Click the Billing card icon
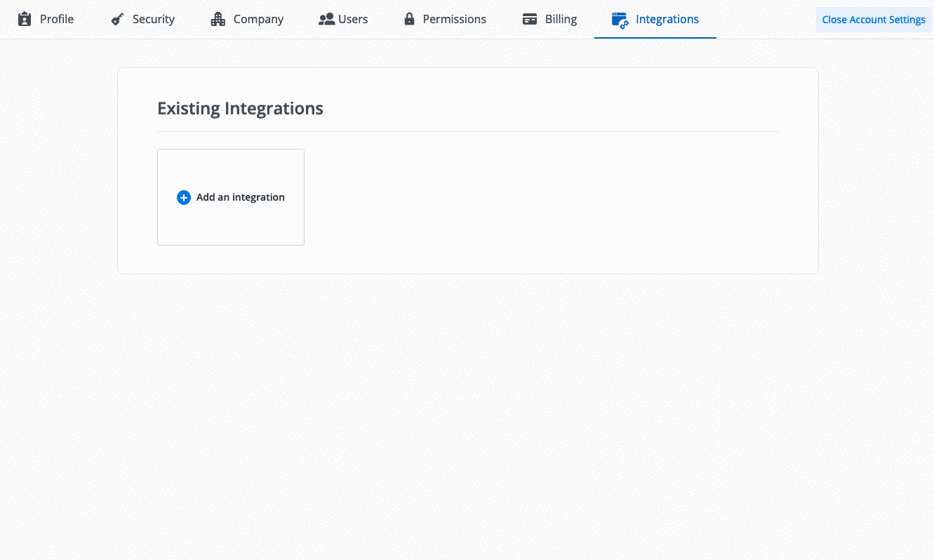Viewport: 934px width, 560px height. coord(530,19)
